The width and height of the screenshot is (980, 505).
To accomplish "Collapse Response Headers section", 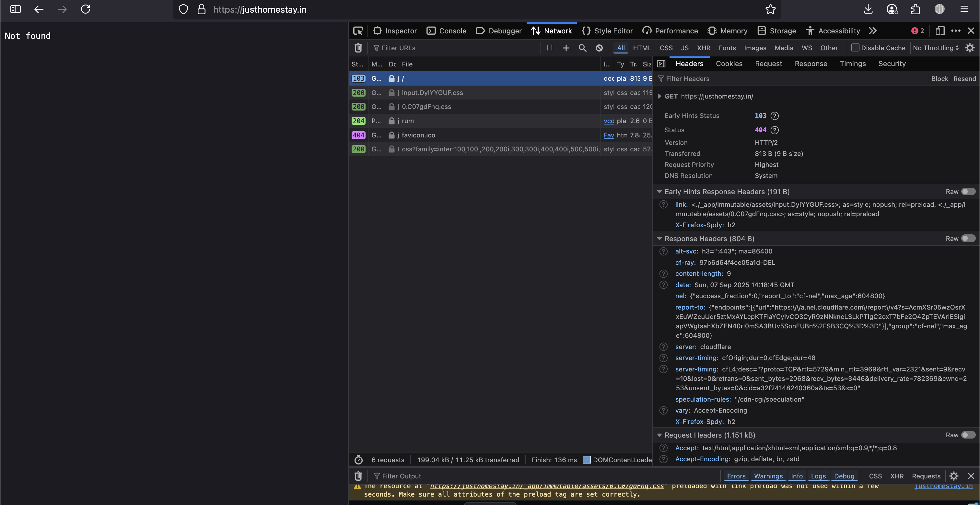I will 659,239.
